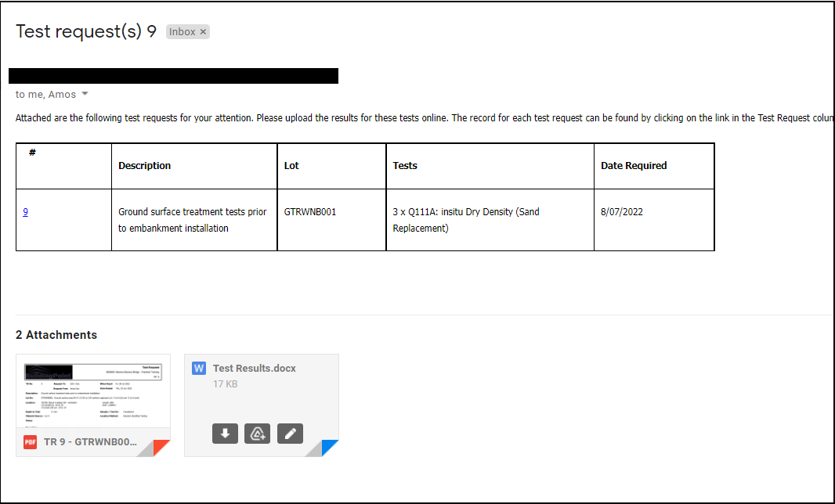This screenshot has width=835, height=504.
Task: Expand recipient details arrow beside 'to me, Amos'
Action: pos(85,95)
